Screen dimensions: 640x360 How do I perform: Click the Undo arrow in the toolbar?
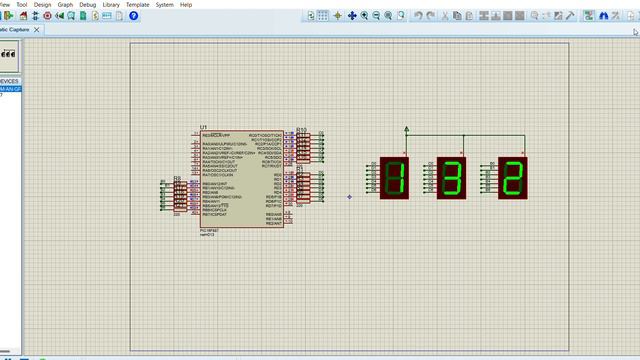pos(418,16)
